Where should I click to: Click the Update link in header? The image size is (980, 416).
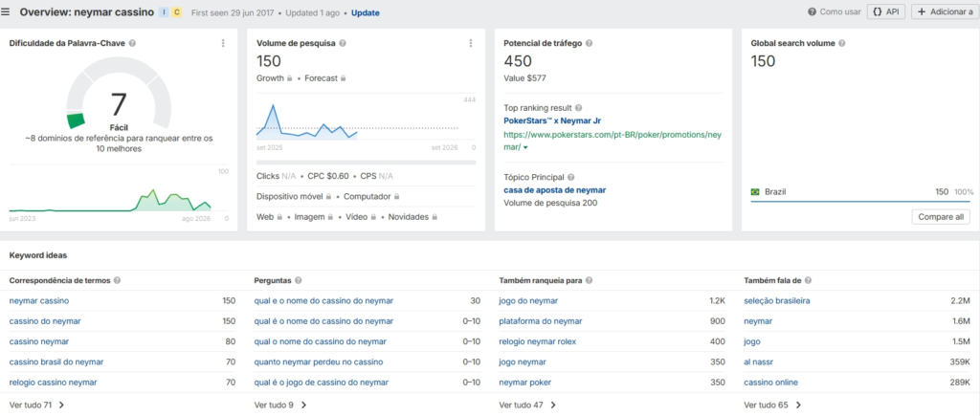coord(365,12)
